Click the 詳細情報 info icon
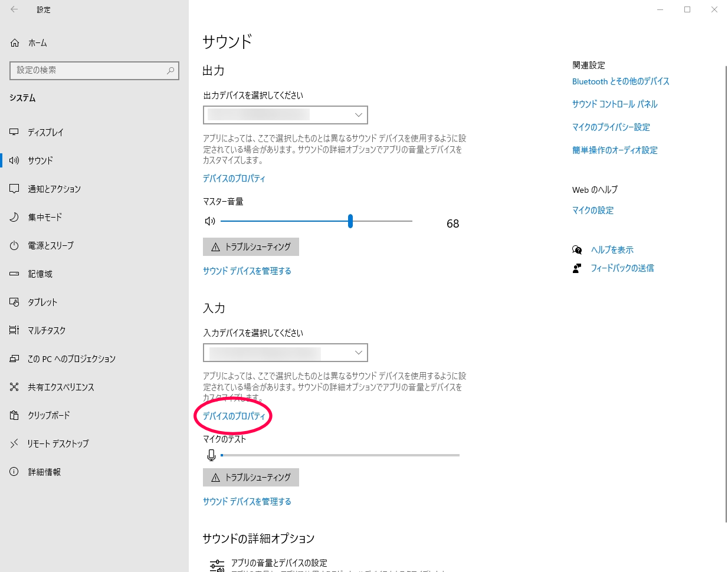 click(x=14, y=472)
